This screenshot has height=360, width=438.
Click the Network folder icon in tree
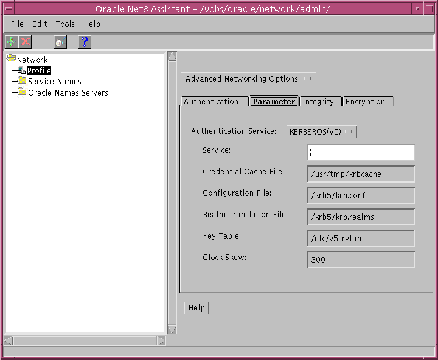pos(11,58)
